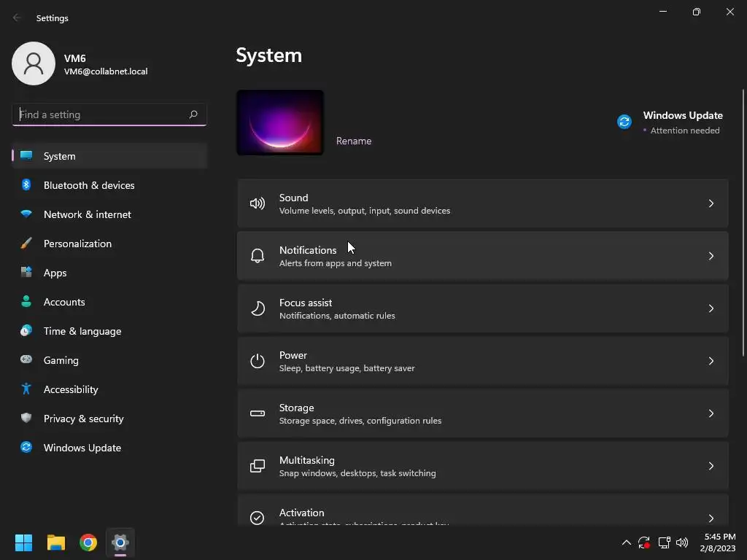
Task: Click the Rename link
Action: [354, 141]
